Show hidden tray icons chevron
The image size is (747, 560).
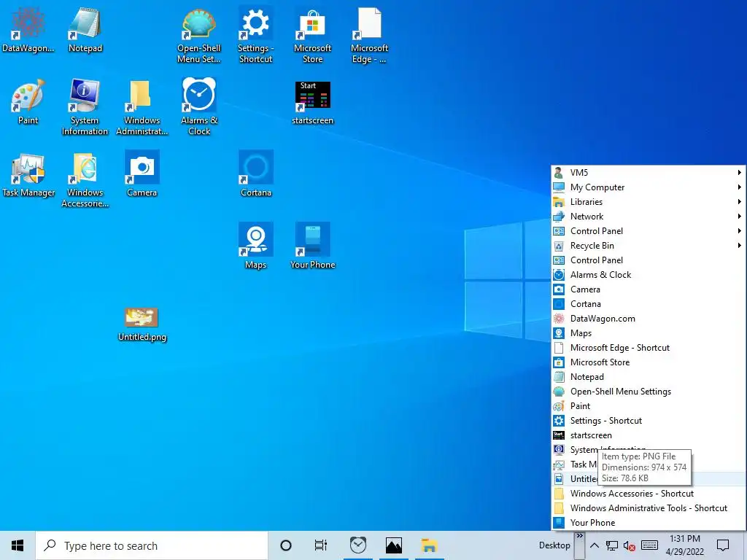pos(594,545)
